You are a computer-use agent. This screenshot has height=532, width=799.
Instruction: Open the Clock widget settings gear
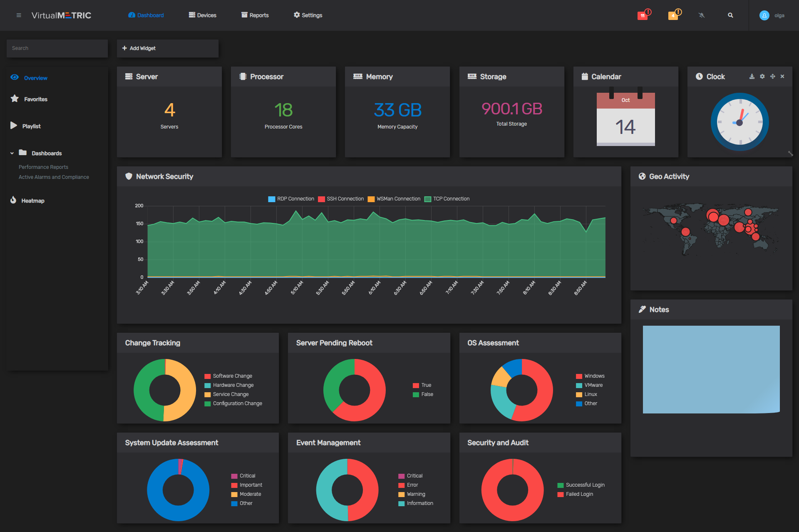point(762,77)
